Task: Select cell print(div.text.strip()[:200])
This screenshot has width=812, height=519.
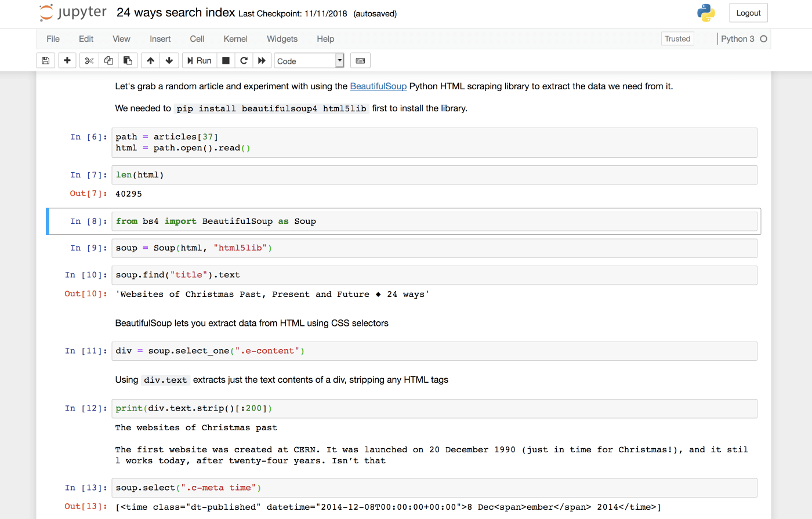Action: point(434,408)
